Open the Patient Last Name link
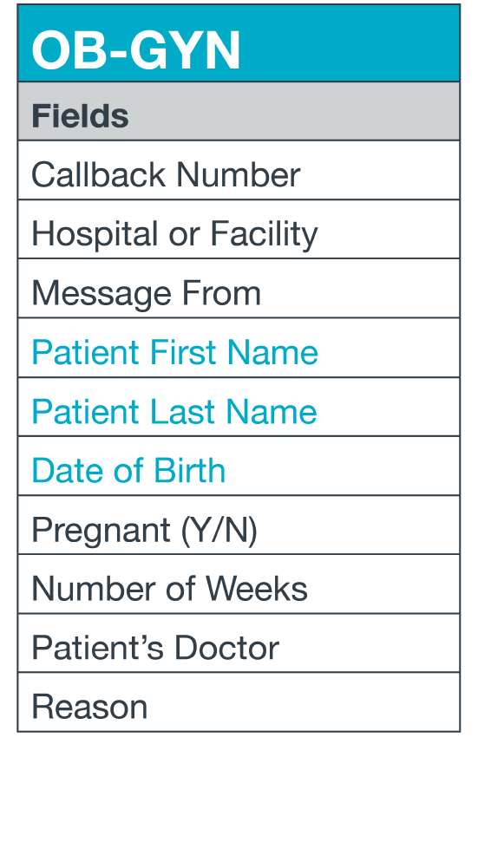This screenshot has height=868, width=478. (174, 411)
